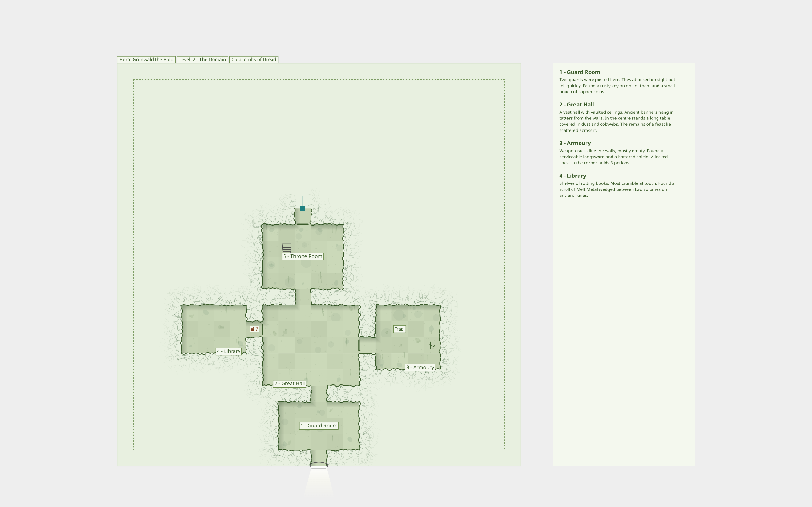
Task: Click the '5 - Throne Room' map label
Action: coord(303,257)
